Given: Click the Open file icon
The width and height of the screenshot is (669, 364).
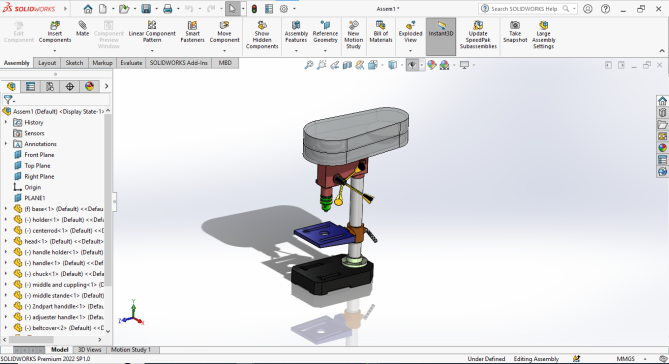Looking at the screenshot, I should coord(124,9).
